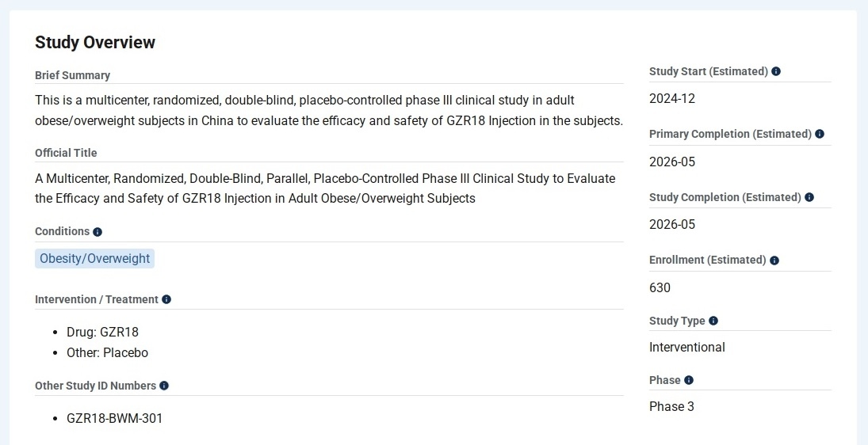Click the Drug: GZR18 list item
This screenshot has width=868, height=445.
click(x=102, y=332)
